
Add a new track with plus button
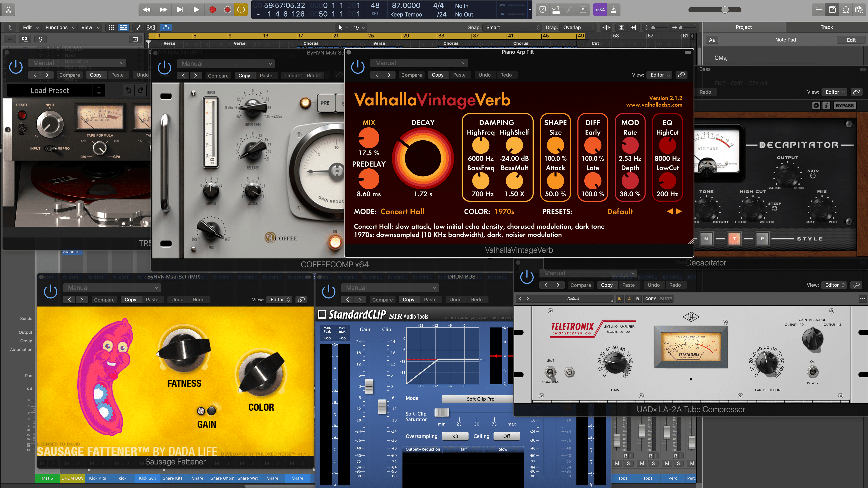(x=10, y=39)
